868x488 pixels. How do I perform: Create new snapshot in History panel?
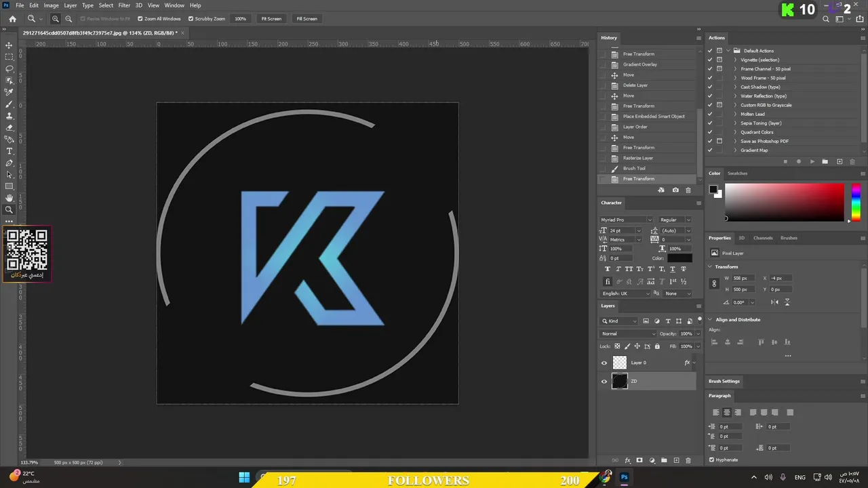pyautogui.click(x=675, y=190)
